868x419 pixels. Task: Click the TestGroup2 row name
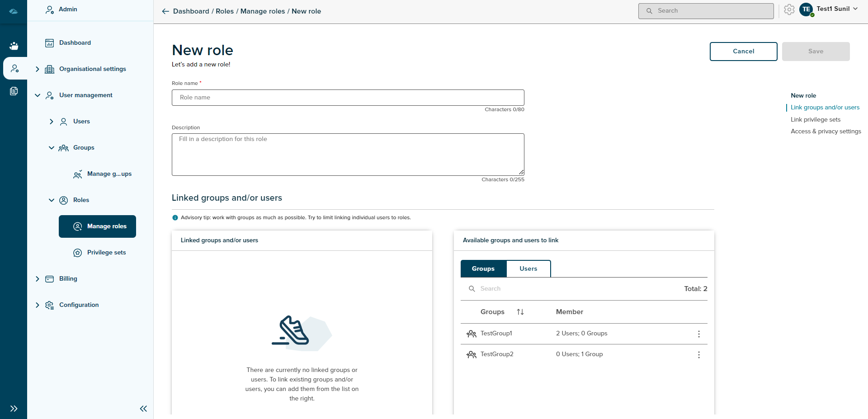[497, 354]
